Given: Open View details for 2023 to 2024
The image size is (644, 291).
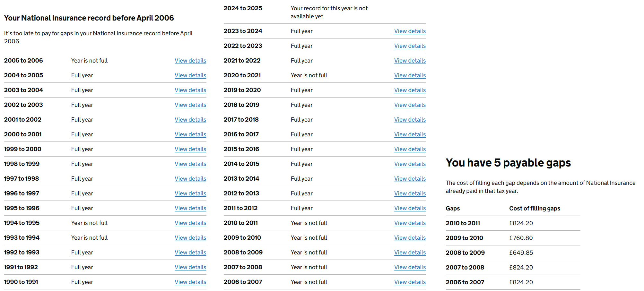Looking at the screenshot, I should coord(410,31).
